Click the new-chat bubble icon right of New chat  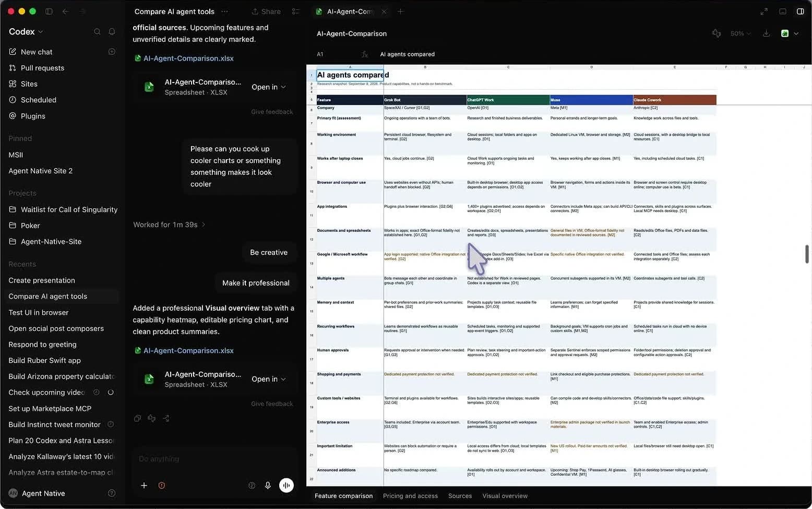(112, 52)
